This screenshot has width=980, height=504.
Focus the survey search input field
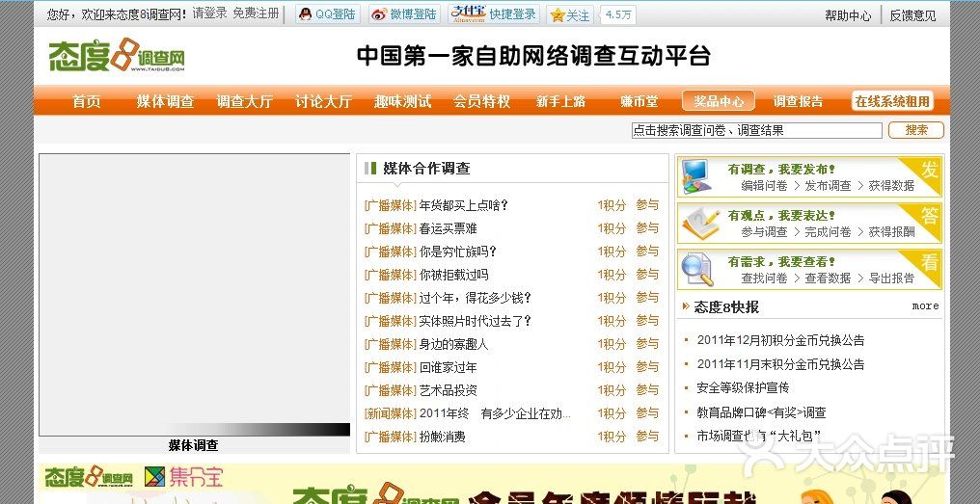(756, 130)
